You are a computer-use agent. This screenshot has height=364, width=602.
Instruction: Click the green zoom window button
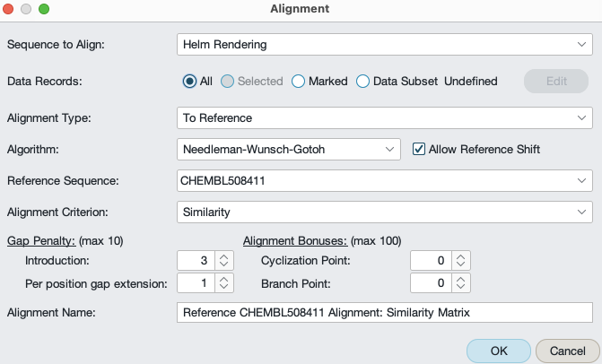(x=44, y=9)
